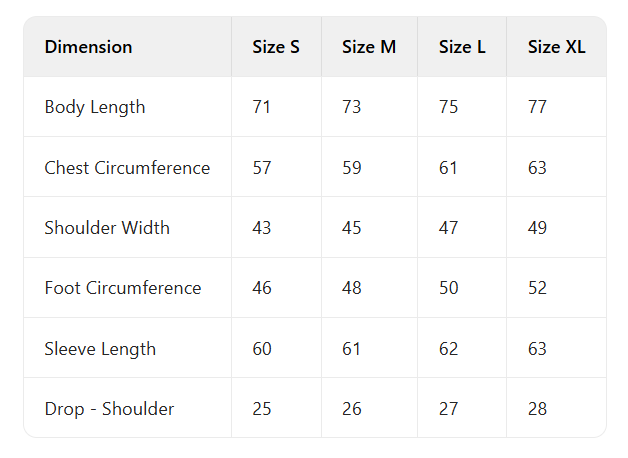The height and width of the screenshot is (458, 628).
Task: Select the Sleeve Length row label
Action: pos(100,349)
